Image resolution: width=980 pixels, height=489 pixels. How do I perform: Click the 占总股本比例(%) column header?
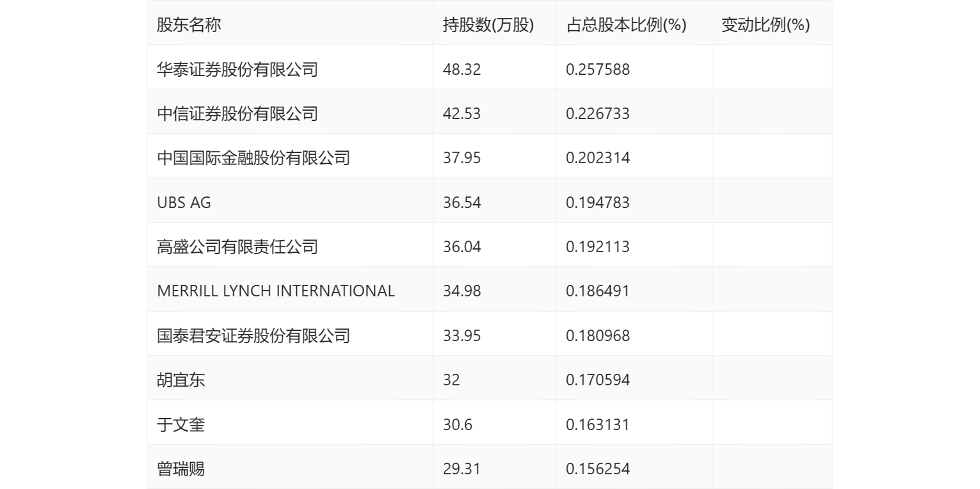[x=626, y=25]
